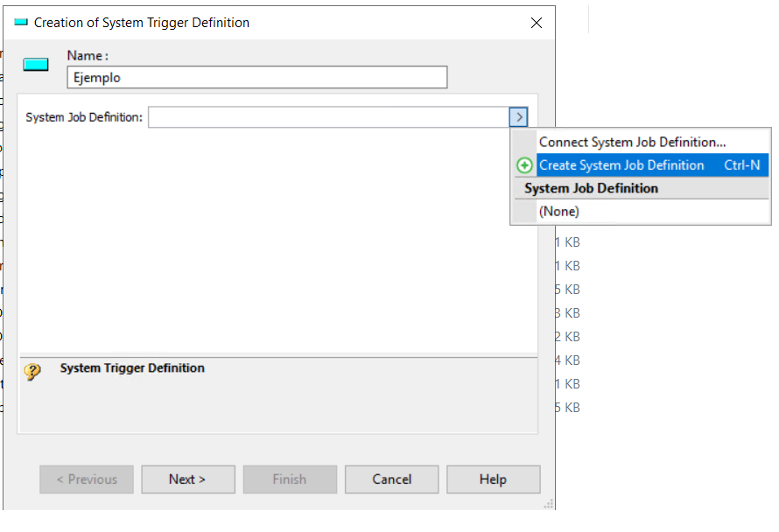This screenshot has height=532, width=779.
Task: Click the green plus Create icon
Action: (524, 165)
